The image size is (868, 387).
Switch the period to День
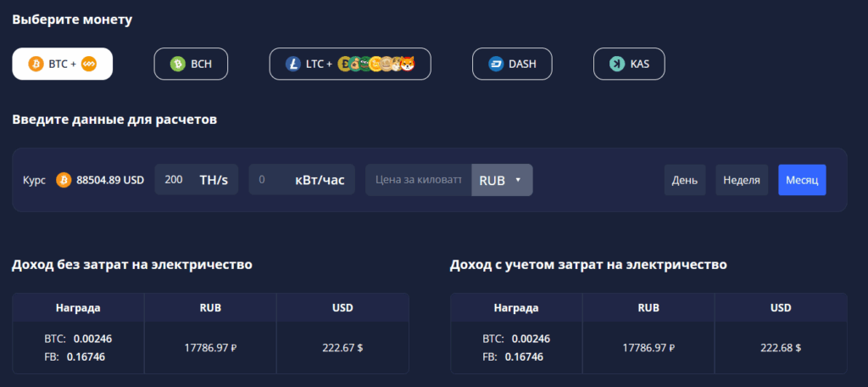point(684,180)
